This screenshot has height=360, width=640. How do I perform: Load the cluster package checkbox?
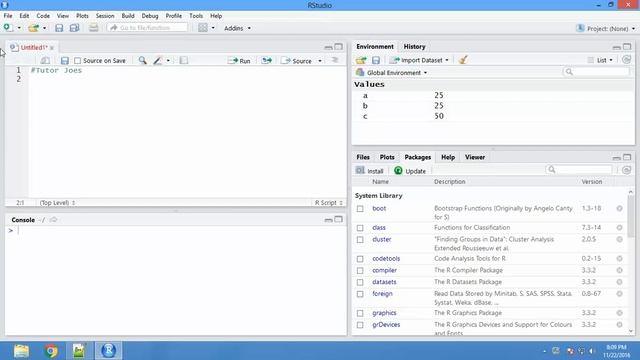[360, 240]
